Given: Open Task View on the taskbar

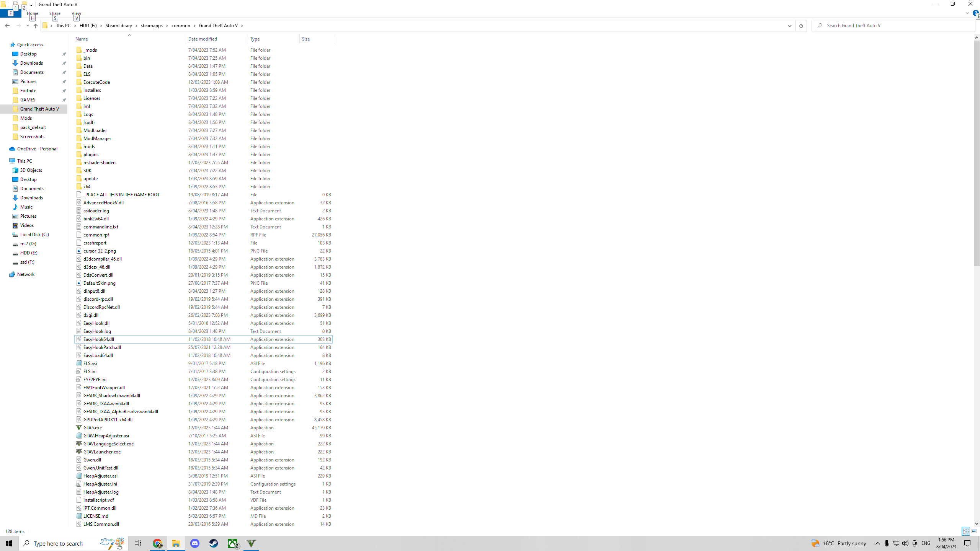Looking at the screenshot, I should pos(138,543).
